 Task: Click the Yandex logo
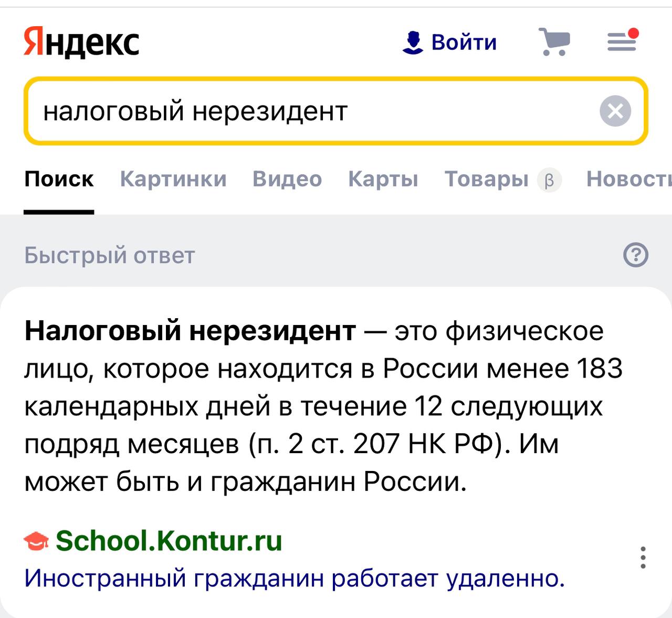[81, 43]
